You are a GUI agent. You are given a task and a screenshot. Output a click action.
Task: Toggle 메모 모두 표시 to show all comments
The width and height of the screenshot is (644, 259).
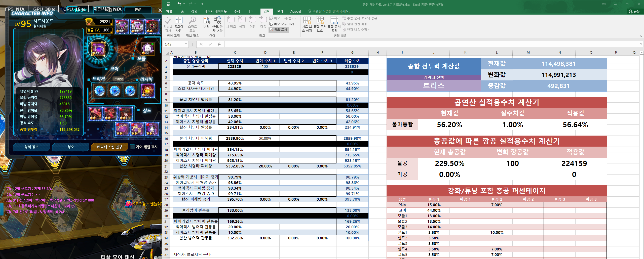(282, 24)
